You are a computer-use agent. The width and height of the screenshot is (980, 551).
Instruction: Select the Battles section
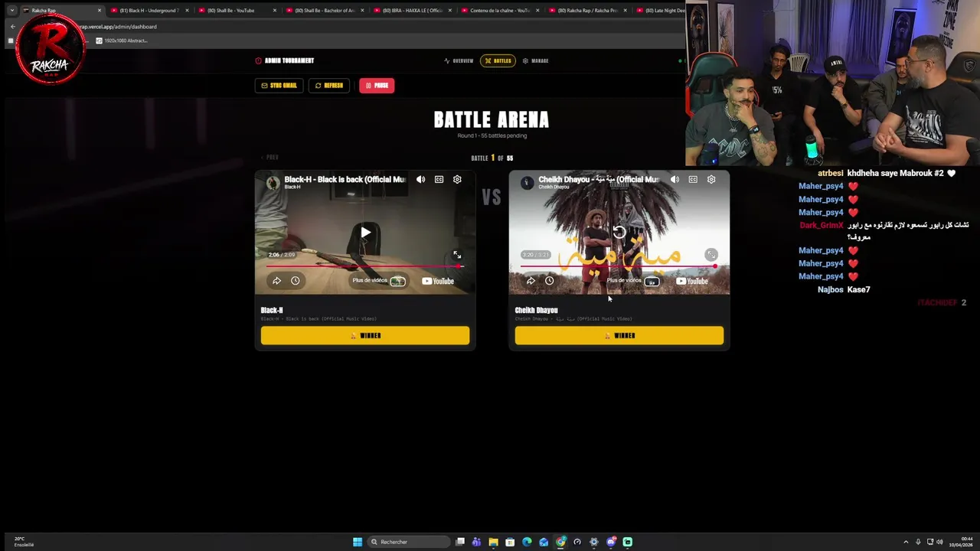498,60
